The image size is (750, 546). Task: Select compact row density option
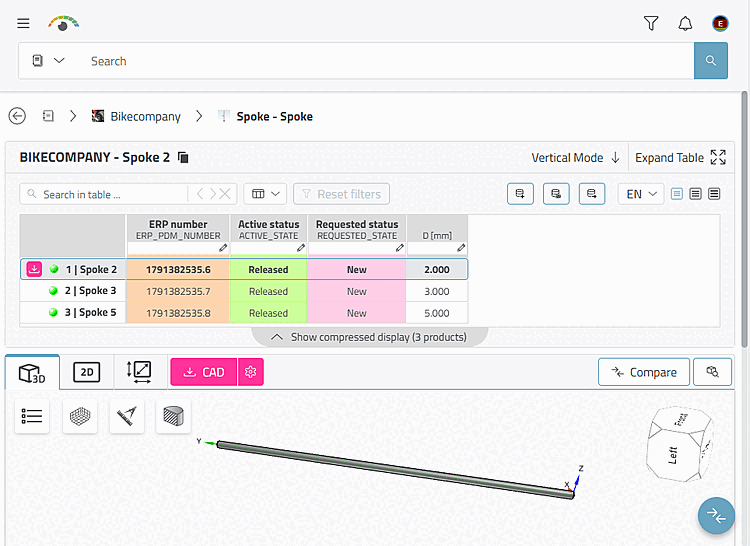click(676, 194)
